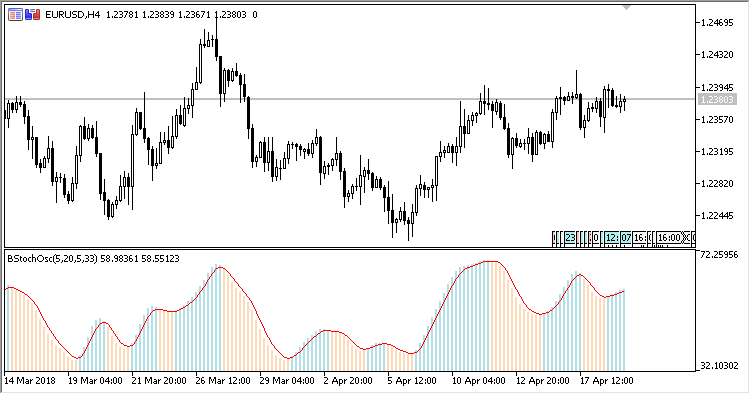Click the 29 Mar 04:00 time label
750x394 pixels.
click(287, 381)
